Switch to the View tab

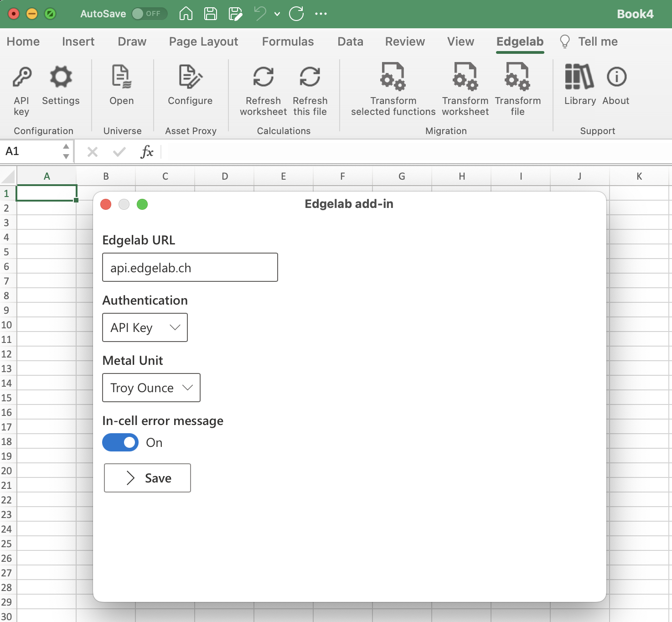pyautogui.click(x=461, y=41)
